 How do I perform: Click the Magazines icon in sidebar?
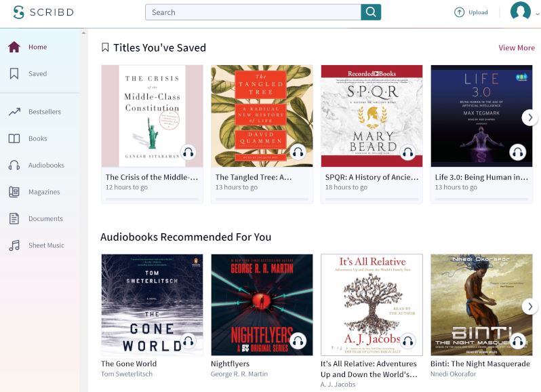tap(14, 192)
